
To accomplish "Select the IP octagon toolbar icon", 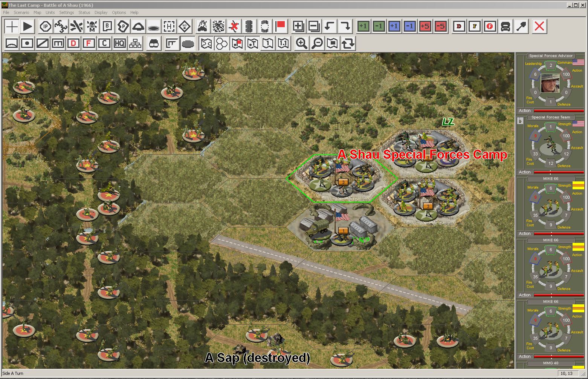I will click(x=46, y=26).
